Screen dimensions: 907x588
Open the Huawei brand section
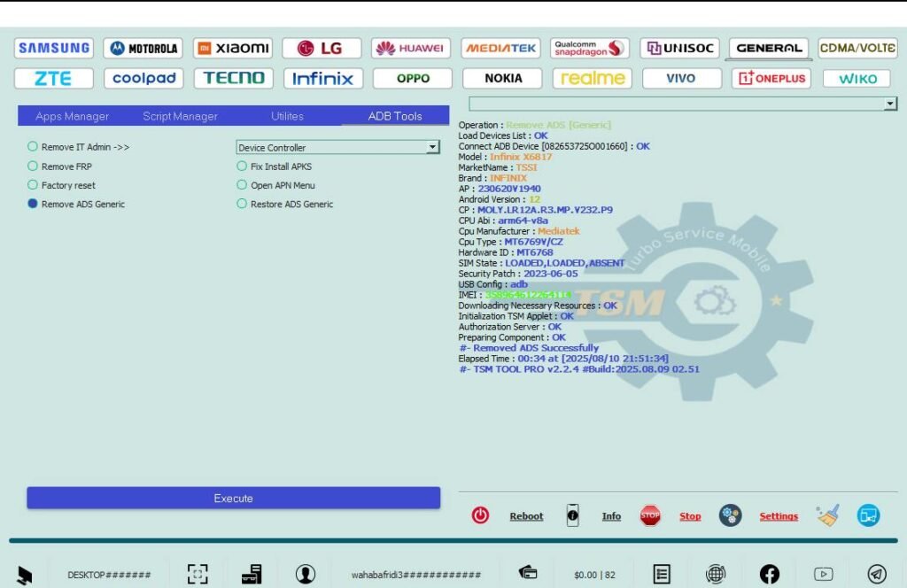click(x=411, y=48)
